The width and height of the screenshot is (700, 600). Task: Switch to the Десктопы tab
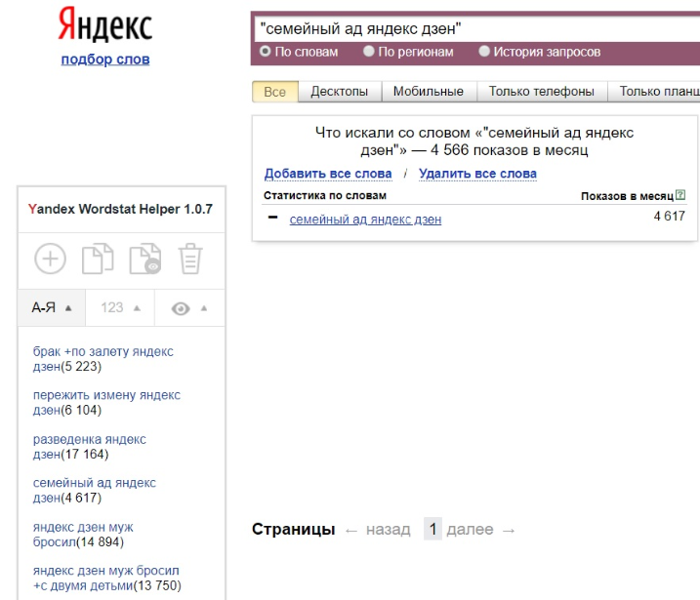click(x=340, y=92)
